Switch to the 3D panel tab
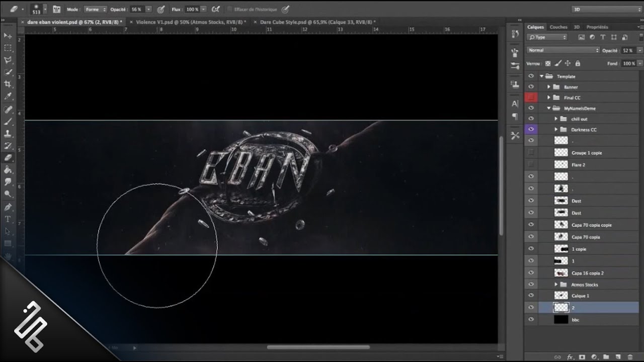 577,27
